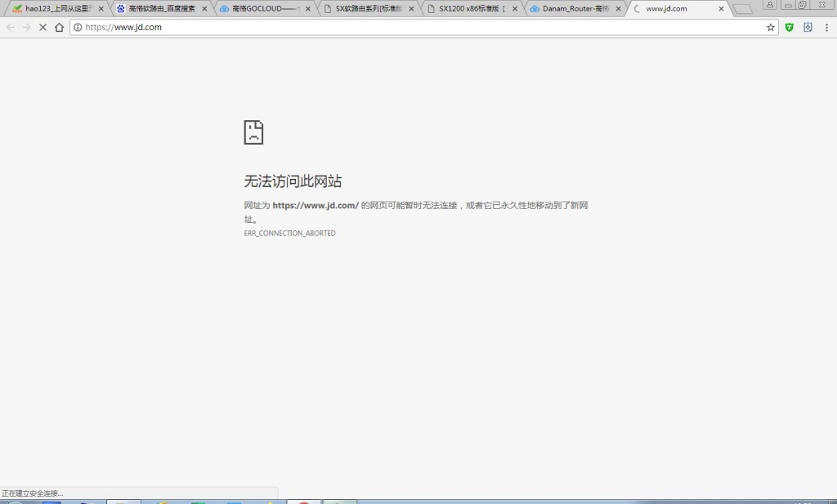
Task: Click the 无法访问此网站 heading
Action: [293, 181]
